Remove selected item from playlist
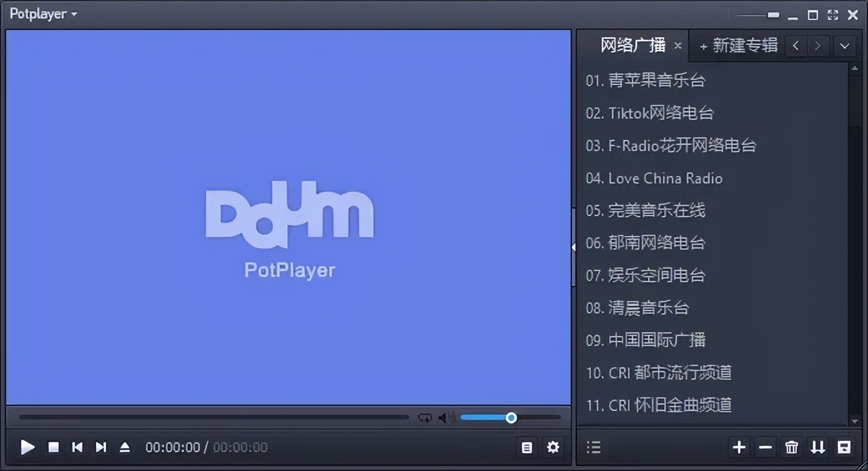The height and width of the screenshot is (471, 868). tap(765, 447)
